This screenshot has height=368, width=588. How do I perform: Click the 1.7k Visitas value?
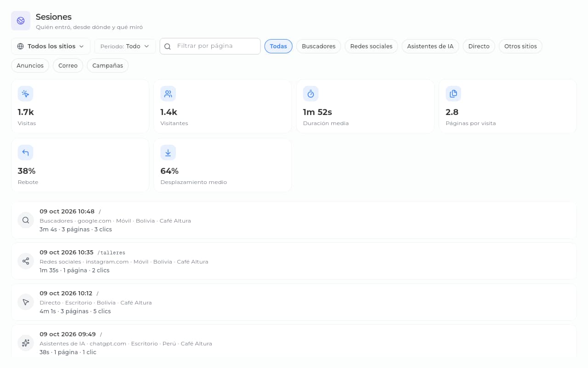tap(26, 112)
